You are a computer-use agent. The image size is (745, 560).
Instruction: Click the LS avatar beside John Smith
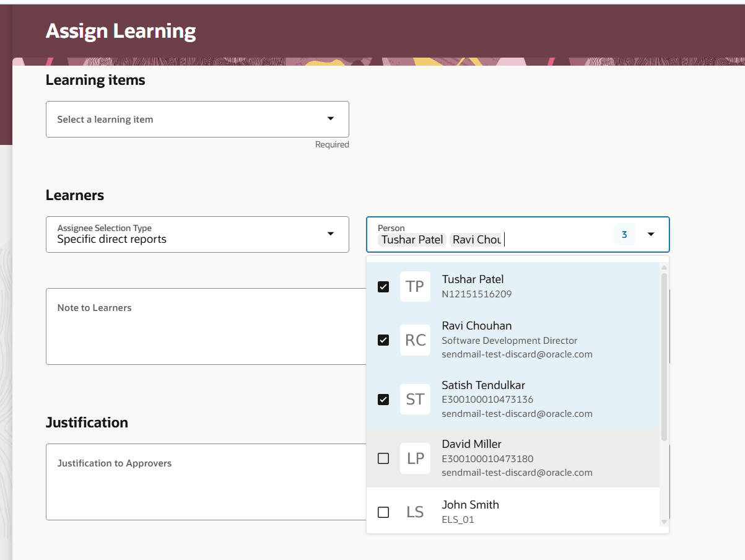(x=415, y=512)
